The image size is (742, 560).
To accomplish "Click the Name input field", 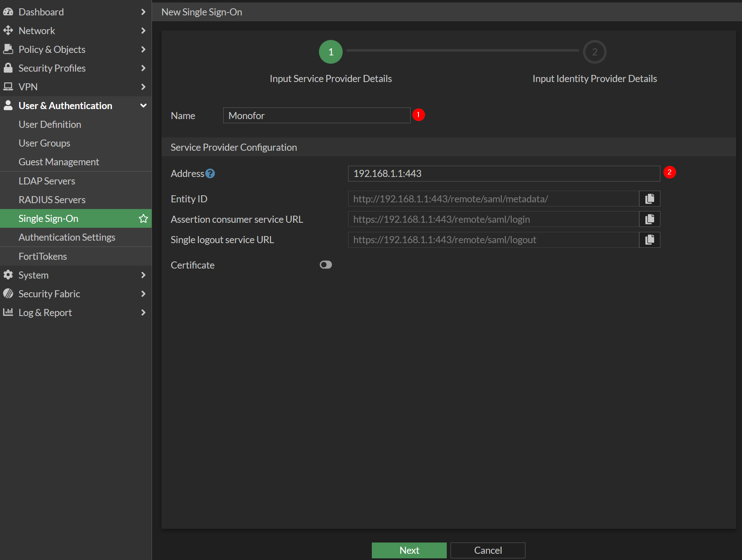I will pos(316,116).
